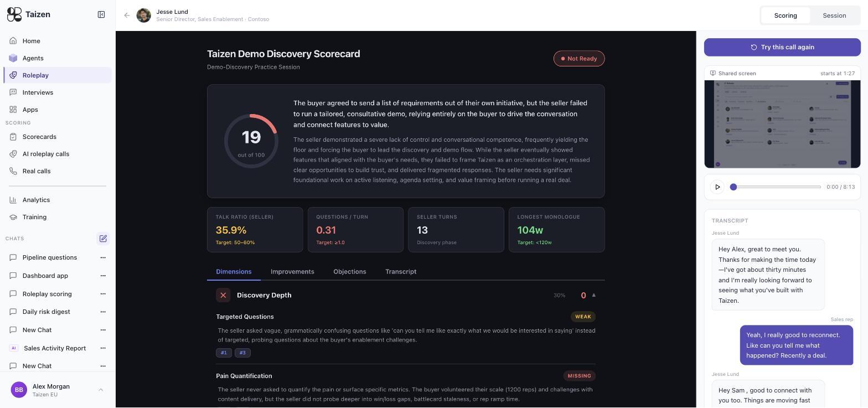Click the WEAK rating badge

[583, 317]
